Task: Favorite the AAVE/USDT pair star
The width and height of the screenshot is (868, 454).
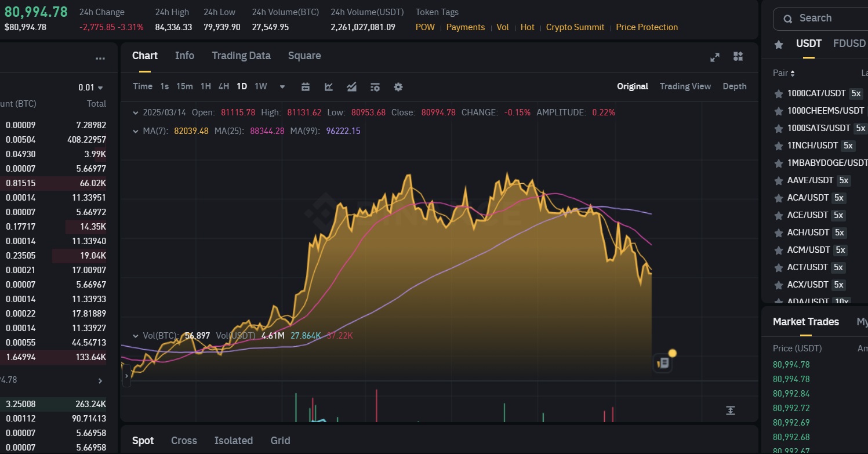Action: [x=778, y=180]
